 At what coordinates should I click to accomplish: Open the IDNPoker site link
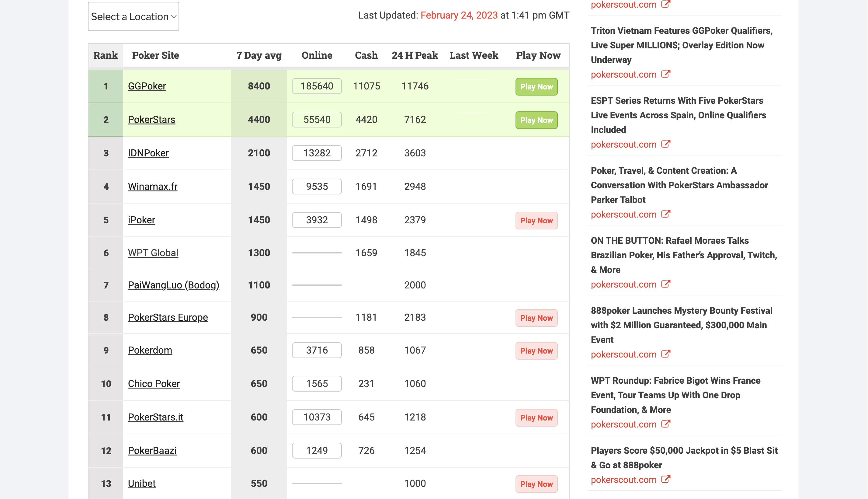(x=148, y=153)
